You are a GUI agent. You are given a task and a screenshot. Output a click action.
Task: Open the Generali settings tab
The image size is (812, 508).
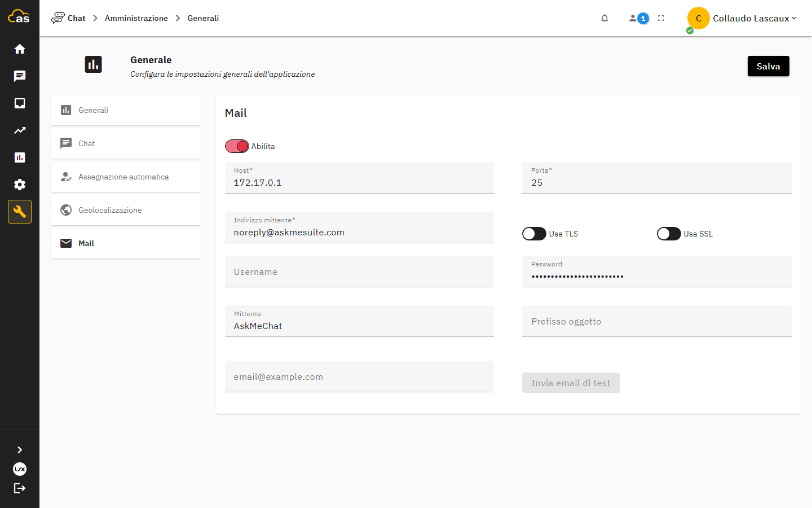tap(126, 110)
